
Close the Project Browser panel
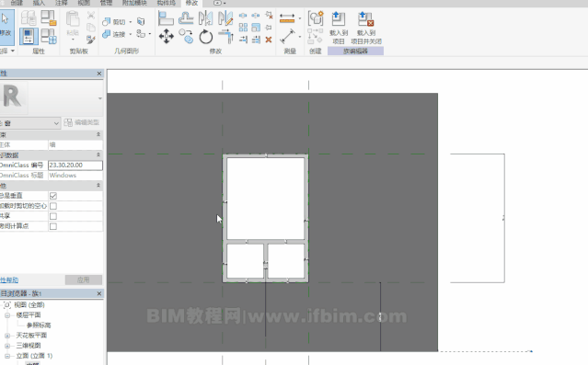point(99,293)
